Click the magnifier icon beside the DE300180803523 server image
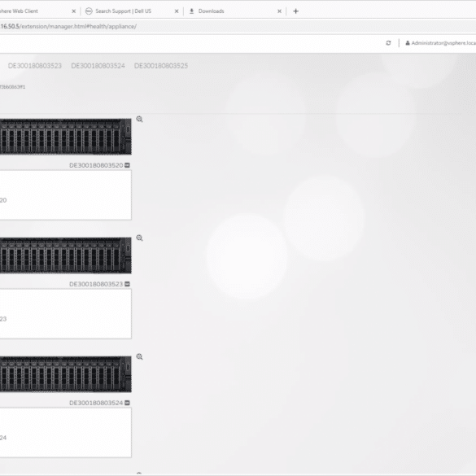This screenshot has width=476, height=476. tap(139, 238)
